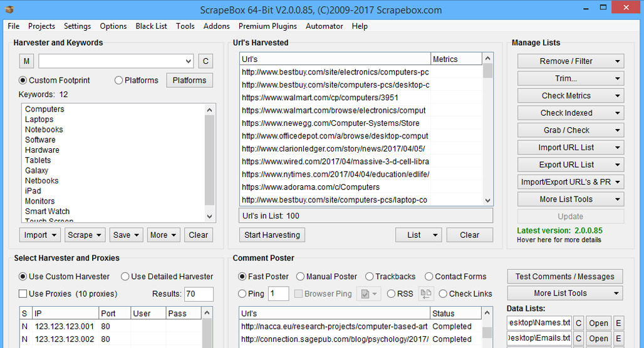Open the footprint combo box dropdown
The height and width of the screenshot is (348, 644).
188,61
